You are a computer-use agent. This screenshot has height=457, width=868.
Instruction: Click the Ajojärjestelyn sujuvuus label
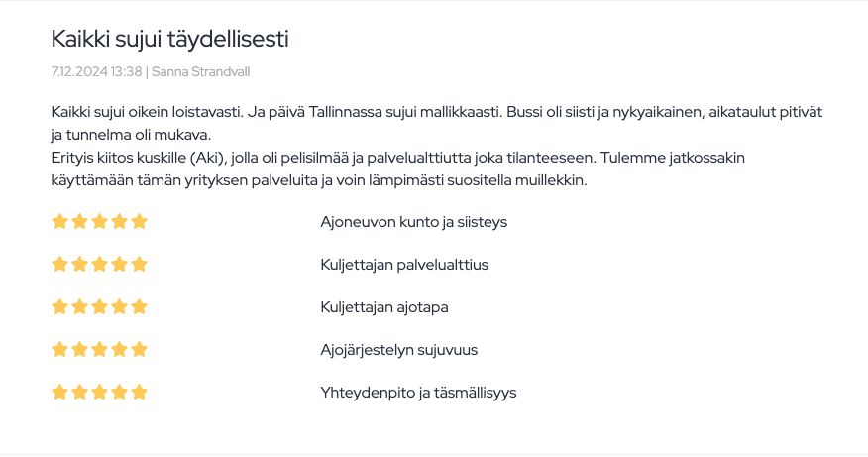pyautogui.click(x=399, y=350)
